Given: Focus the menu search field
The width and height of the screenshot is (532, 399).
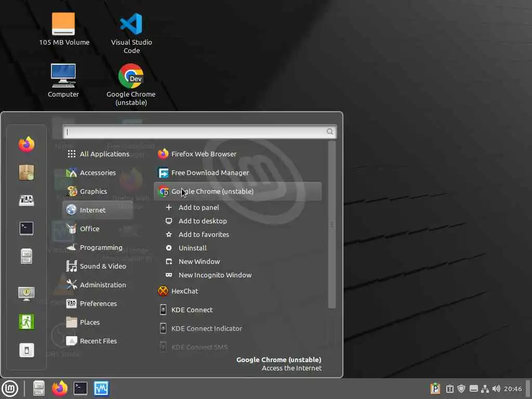Looking at the screenshot, I should point(200,131).
